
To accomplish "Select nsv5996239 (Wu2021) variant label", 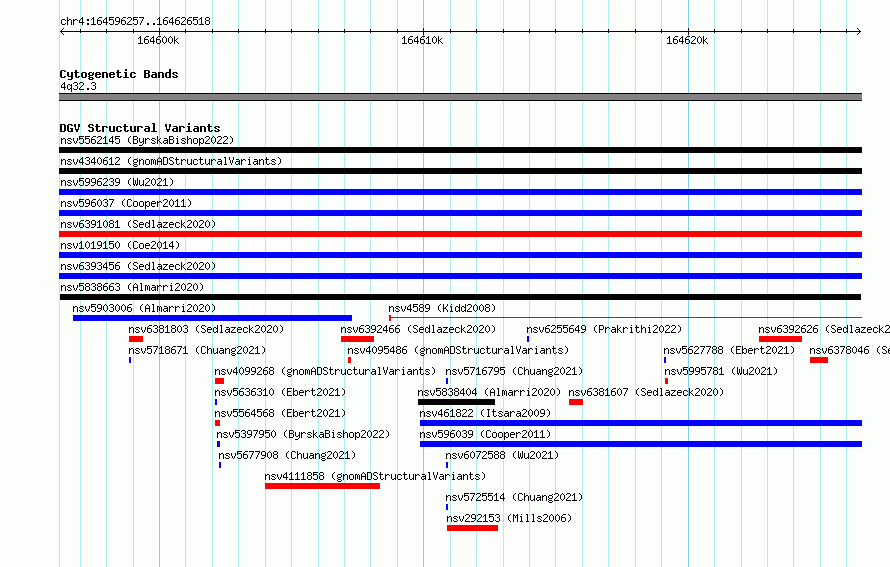I will click(x=117, y=182).
